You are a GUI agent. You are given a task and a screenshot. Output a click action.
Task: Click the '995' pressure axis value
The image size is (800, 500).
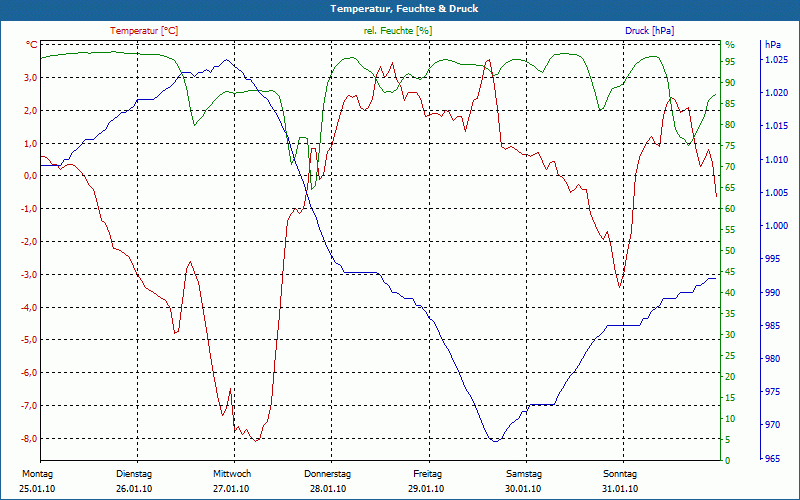click(x=773, y=259)
